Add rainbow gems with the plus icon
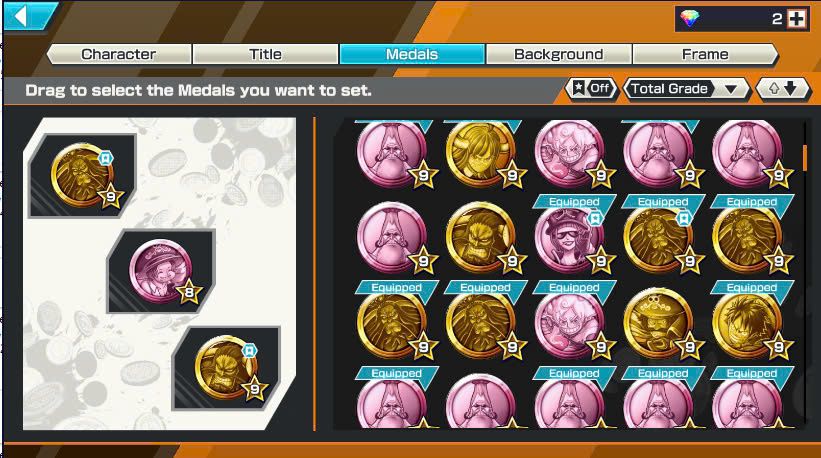Screen dimensions: 821x458 [x=796, y=19]
